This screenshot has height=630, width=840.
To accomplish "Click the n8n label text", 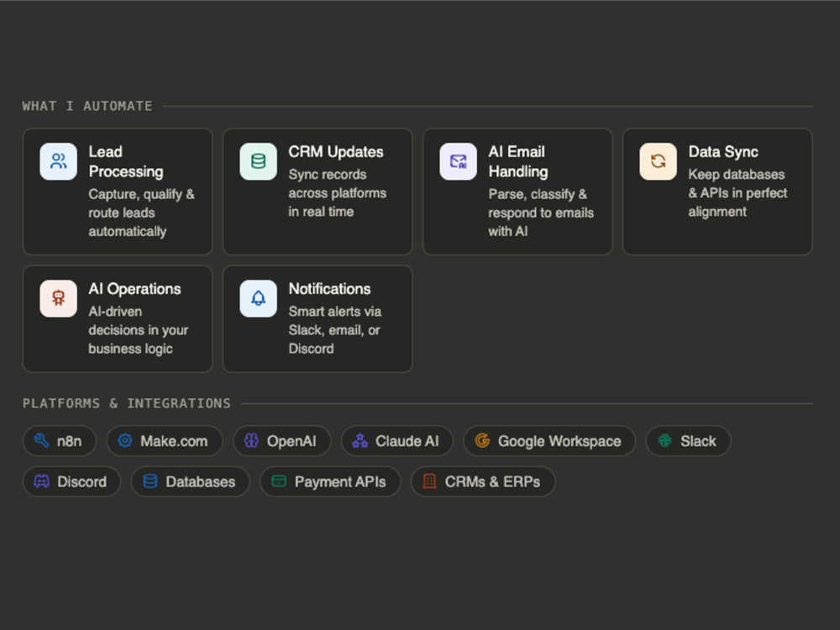I will (69, 442).
